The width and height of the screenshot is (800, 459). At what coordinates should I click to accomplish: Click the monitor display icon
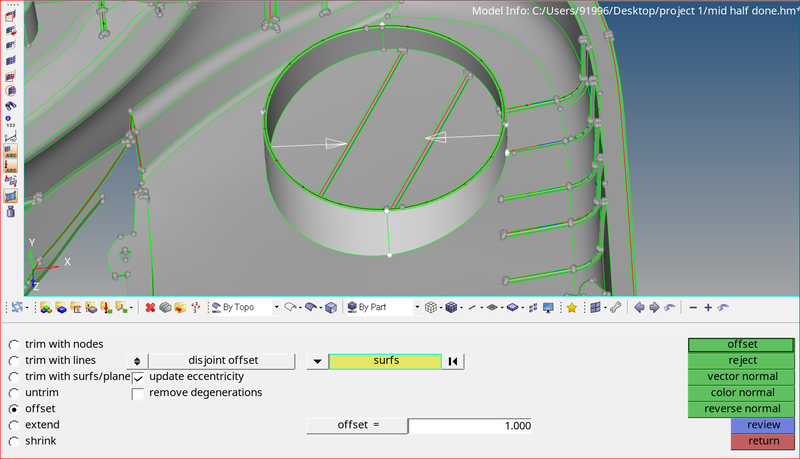point(548,308)
